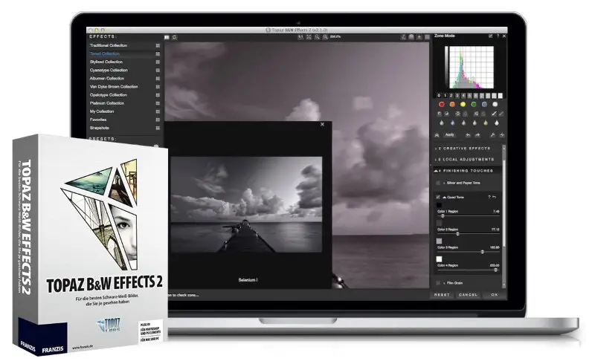Click the magnifier icon next to 200.0%
The width and height of the screenshot is (595, 364).
coord(326,37)
